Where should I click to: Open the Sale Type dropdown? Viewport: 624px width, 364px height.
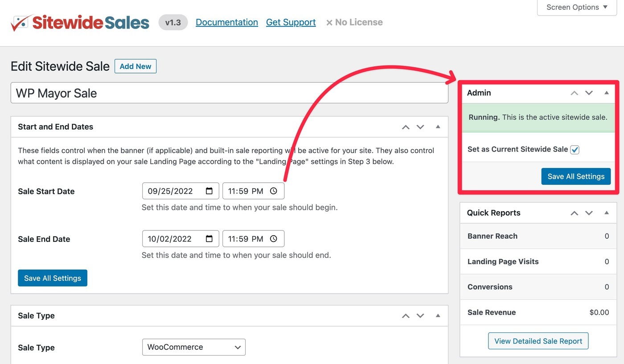pos(194,347)
